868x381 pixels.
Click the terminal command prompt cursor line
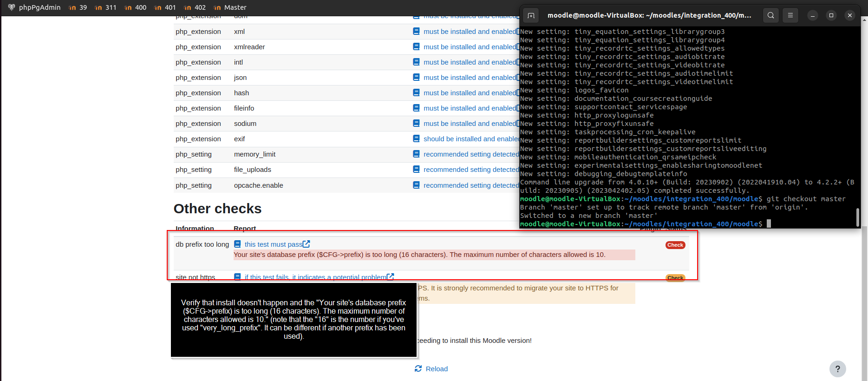tap(646, 224)
